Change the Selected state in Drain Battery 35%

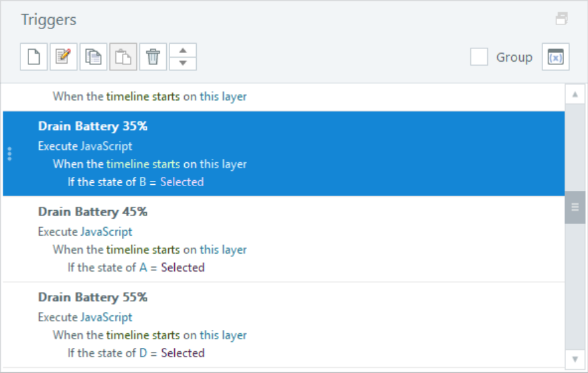coord(181,182)
